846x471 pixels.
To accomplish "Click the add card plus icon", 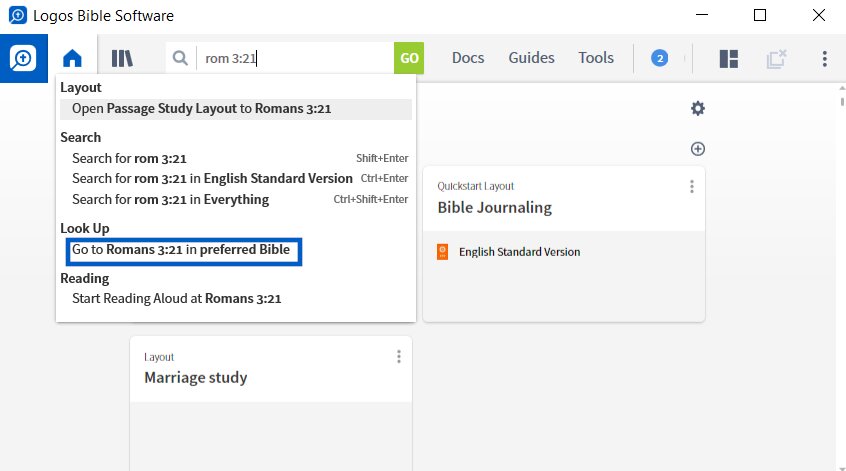I will (698, 149).
